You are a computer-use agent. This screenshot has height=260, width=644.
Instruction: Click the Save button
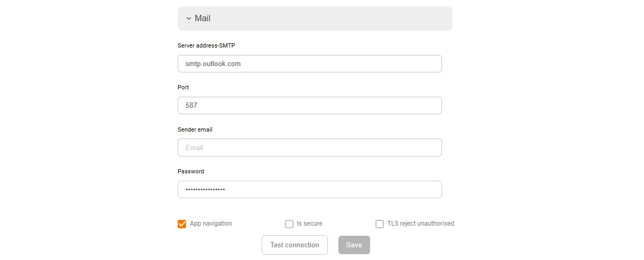coord(354,245)
